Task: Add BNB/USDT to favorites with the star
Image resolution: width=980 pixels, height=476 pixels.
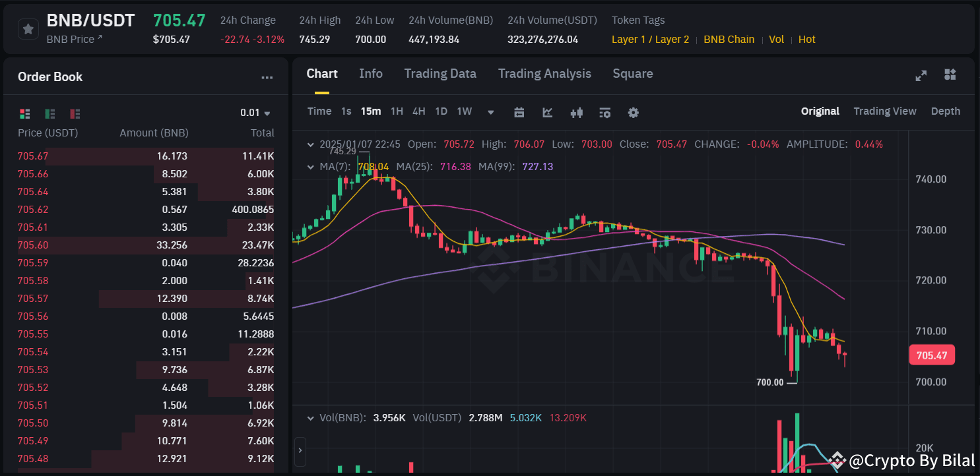Action: [28, 29]
